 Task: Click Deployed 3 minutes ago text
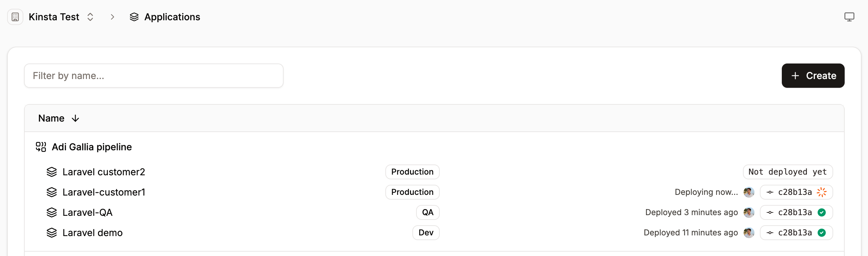click(x=692, y=212)
